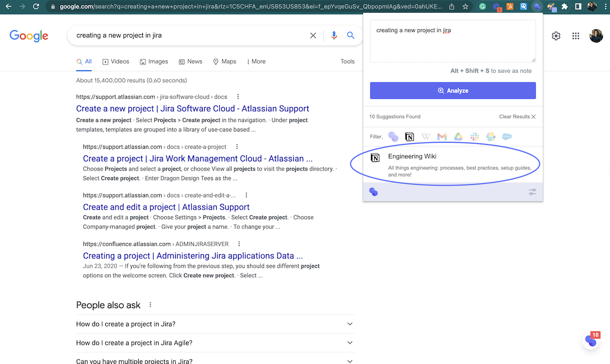The width and height of the screenshot is (610, 364).
Task: Open 'Create a project | Jira Work Management Cloud' link
Action: [198, 158]
